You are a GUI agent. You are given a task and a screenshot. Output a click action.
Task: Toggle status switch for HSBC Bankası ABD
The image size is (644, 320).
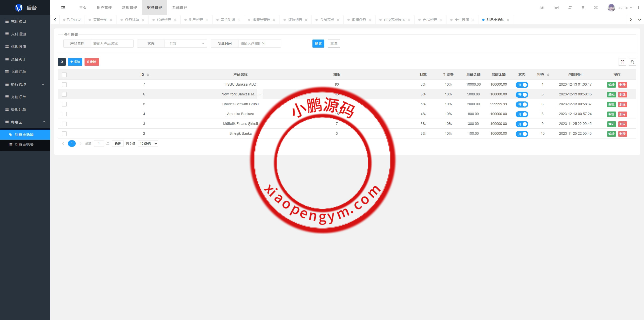coord(522,85)
